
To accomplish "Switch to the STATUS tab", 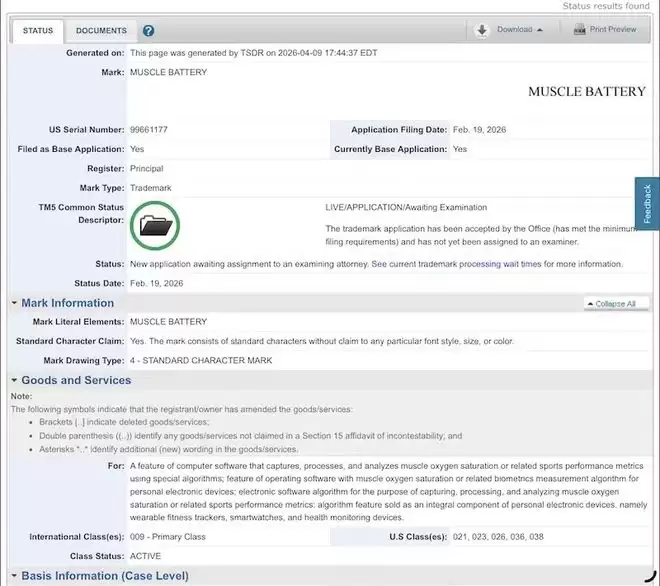I will pos(38,31).
